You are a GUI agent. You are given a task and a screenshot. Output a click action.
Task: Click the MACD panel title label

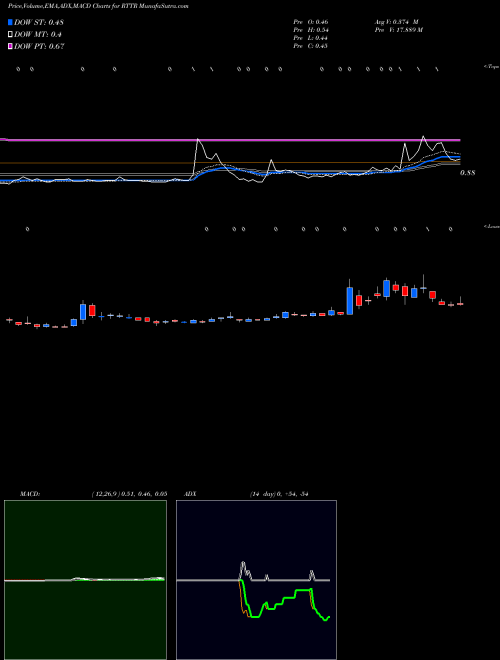pos(30,494)
